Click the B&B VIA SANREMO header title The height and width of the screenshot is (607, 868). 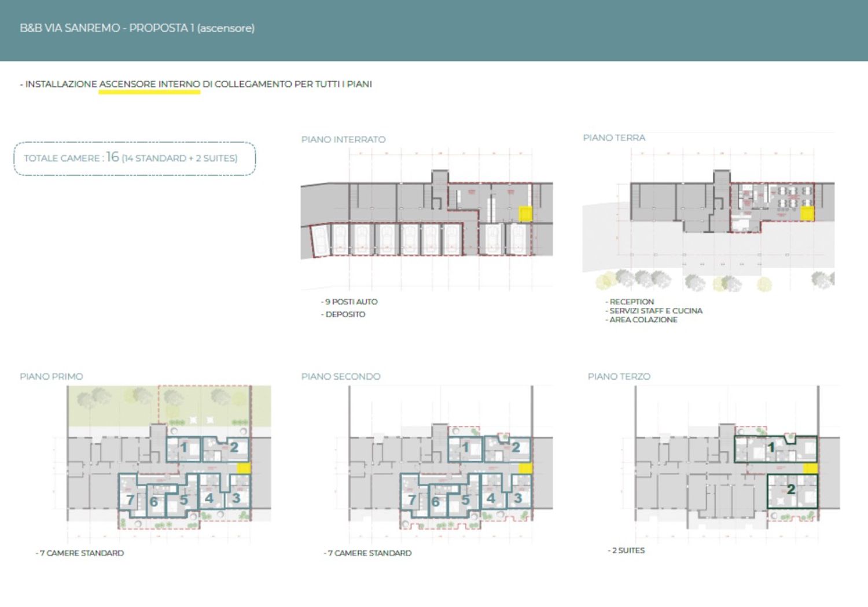click(x=137, y=28)
